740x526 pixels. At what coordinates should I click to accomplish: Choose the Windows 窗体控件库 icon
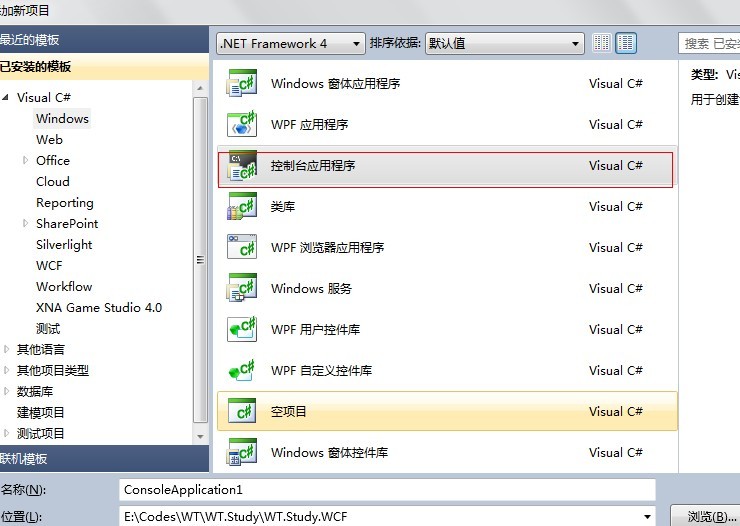(242, 452)
